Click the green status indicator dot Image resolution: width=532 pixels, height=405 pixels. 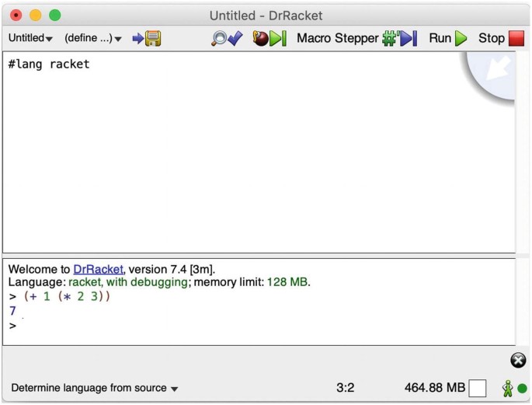[x=522, y=388]
